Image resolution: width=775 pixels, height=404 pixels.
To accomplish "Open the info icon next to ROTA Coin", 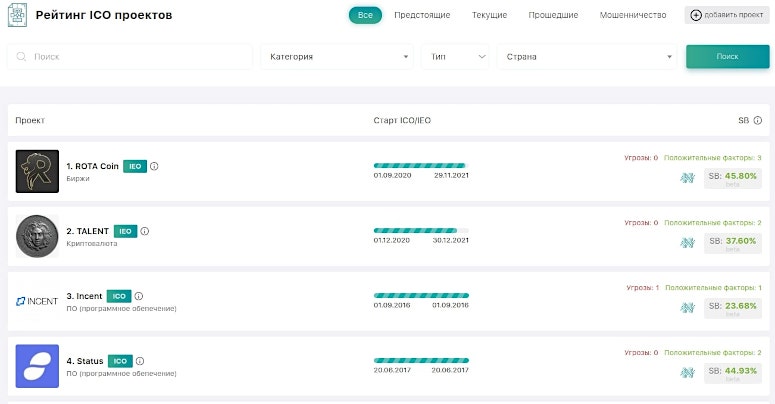I will tap(154, 166).
